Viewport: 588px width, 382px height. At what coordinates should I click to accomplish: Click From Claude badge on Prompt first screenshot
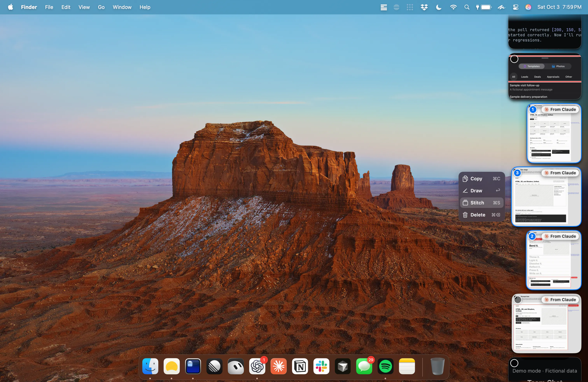560,300
